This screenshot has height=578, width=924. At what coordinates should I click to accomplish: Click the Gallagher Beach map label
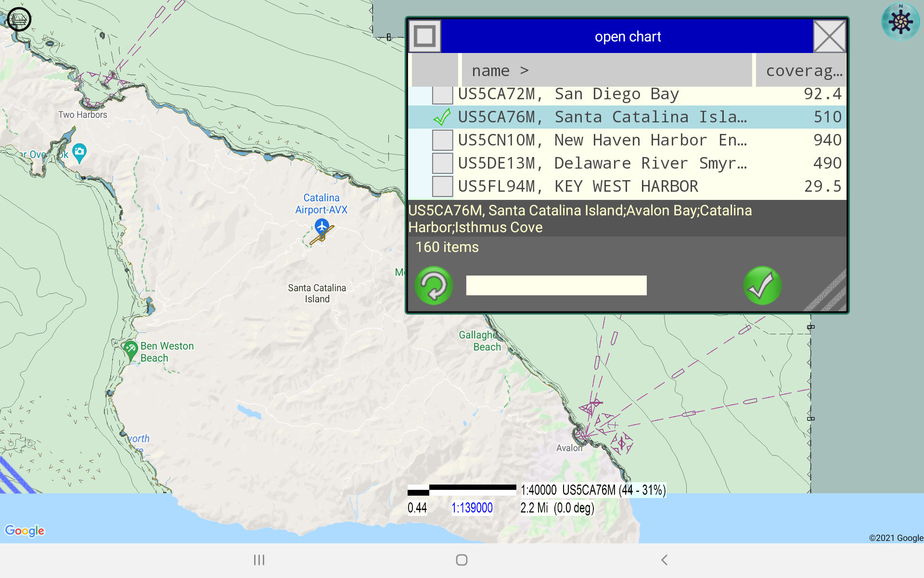tap(480, 341)
